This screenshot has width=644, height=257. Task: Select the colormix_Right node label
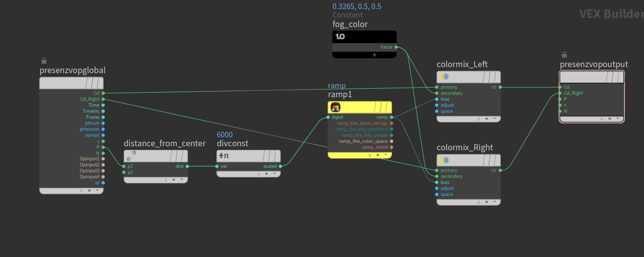[465, 147]
